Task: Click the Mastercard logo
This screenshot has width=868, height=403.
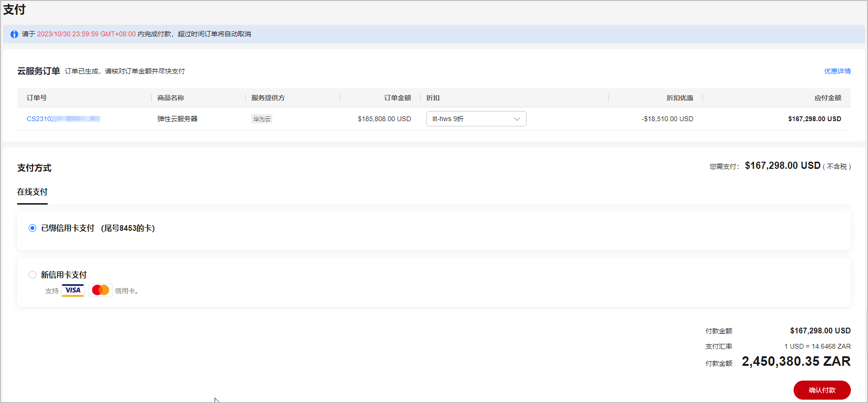Action: pyautogui.click(x=101, y=290)
